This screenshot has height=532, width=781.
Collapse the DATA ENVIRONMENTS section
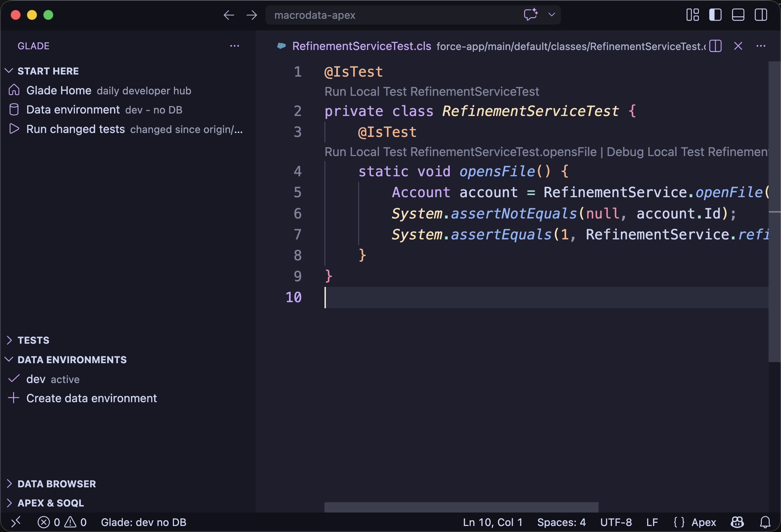(x=72, y=360)
